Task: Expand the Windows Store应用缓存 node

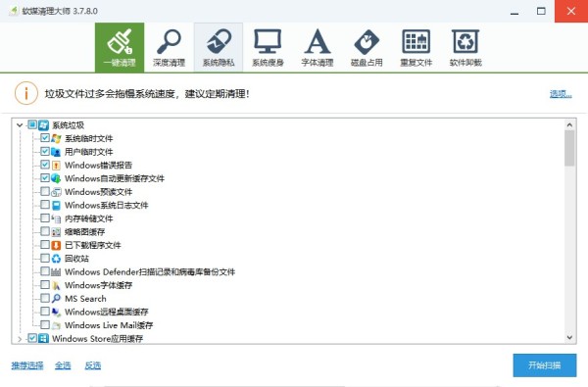Action: coord(20,339)
